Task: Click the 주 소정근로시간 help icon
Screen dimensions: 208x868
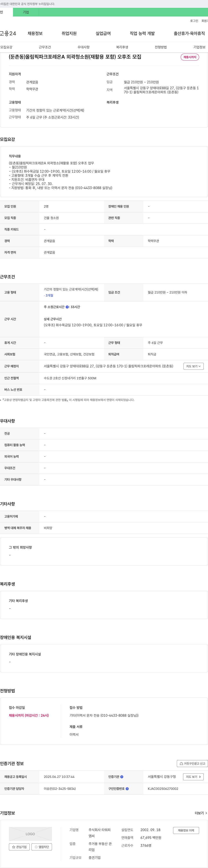Action: 67,307
